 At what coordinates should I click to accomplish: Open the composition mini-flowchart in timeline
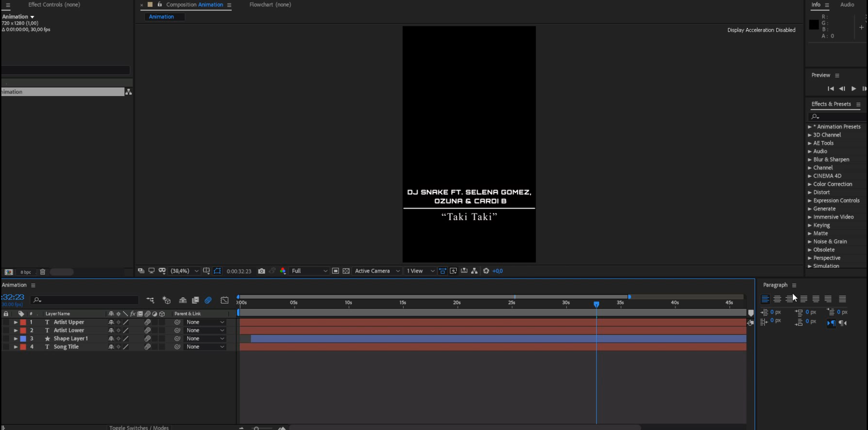tap(150, 300)
